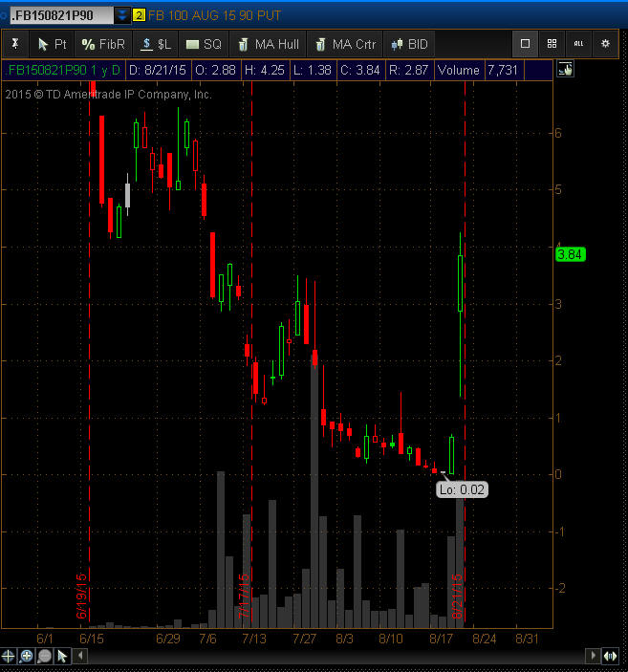Add the MA Crtr study
This screenshot has height=672, width=628.
345,44
